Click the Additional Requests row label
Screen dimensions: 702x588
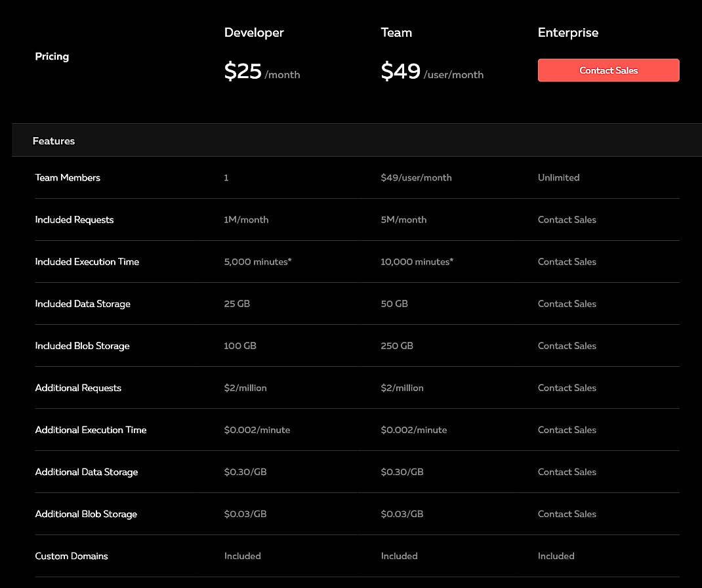[78, 388]
